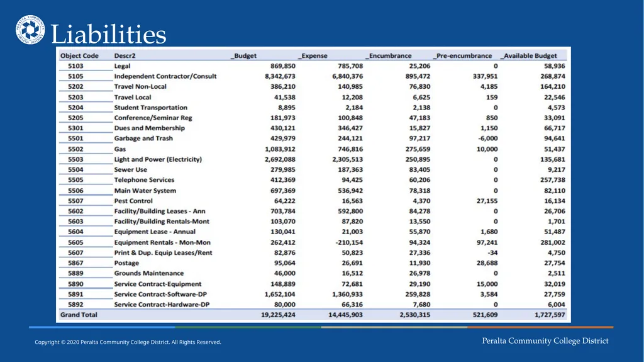This screenshot has height=362, width=644.
Task: Select Service Contract-Software-DP label
Action: (160, 294)
